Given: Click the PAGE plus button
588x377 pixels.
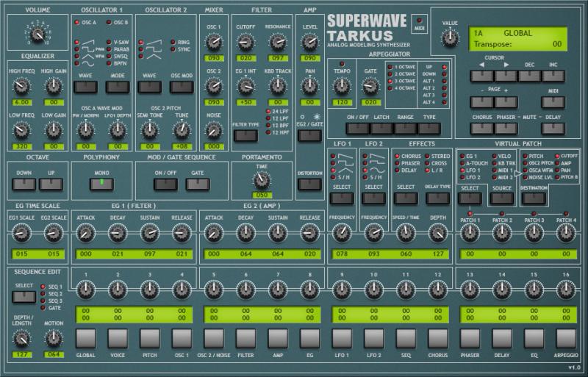Looking at the screenshot, I should tap(506, 102).
